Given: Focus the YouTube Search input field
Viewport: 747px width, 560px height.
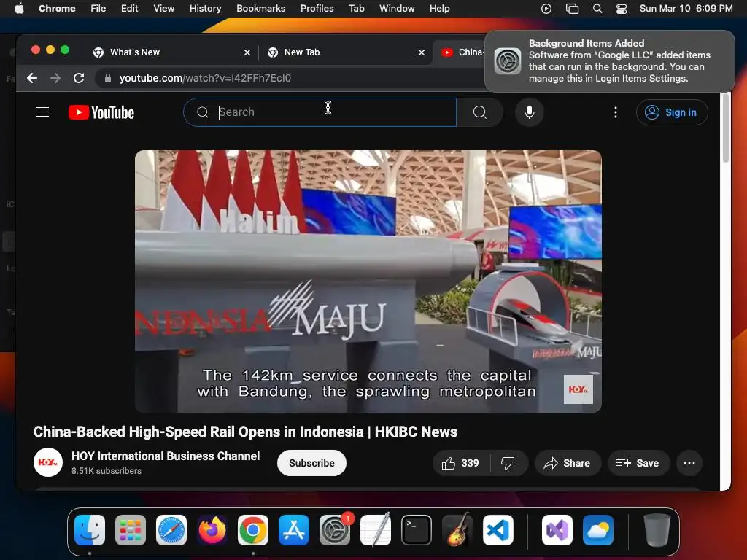Looking at the screenshot, I should point(320,112).
